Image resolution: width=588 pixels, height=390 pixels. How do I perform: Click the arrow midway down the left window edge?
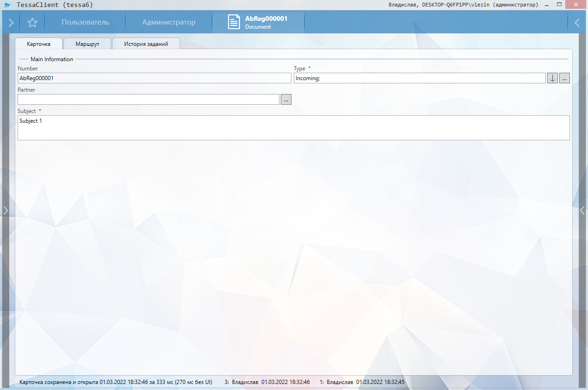click(x=6, y=210)
